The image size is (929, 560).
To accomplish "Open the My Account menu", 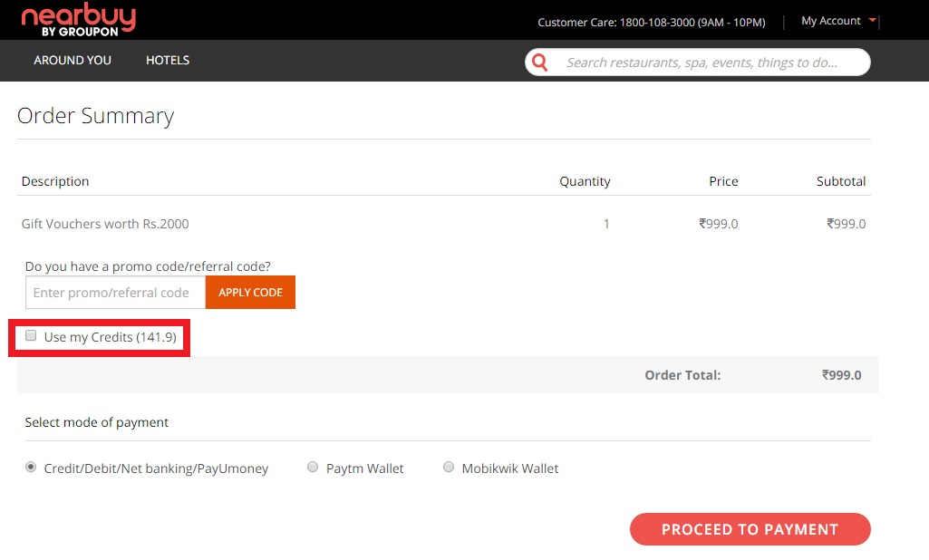I will tap(830, 21).
